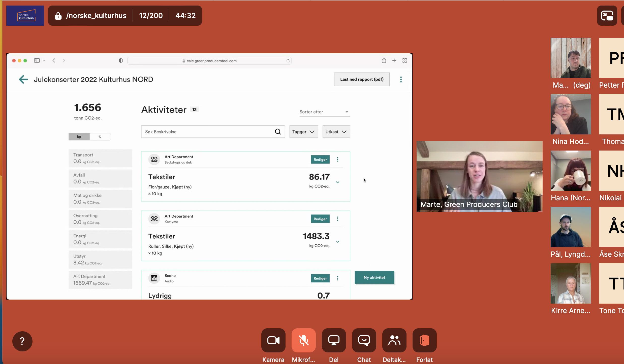
Task: Switch emissions view to percent
Action: tap(100, 137)
